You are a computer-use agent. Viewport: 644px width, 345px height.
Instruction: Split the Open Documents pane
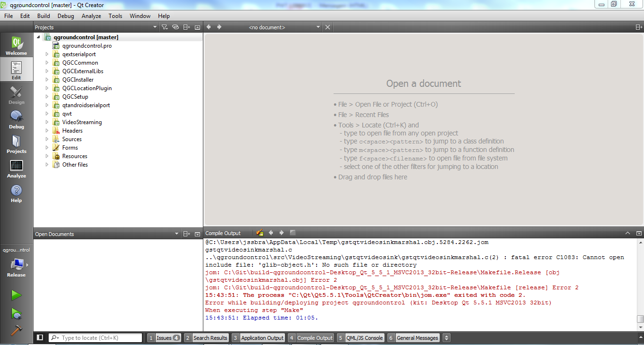[x=187, y=234]
